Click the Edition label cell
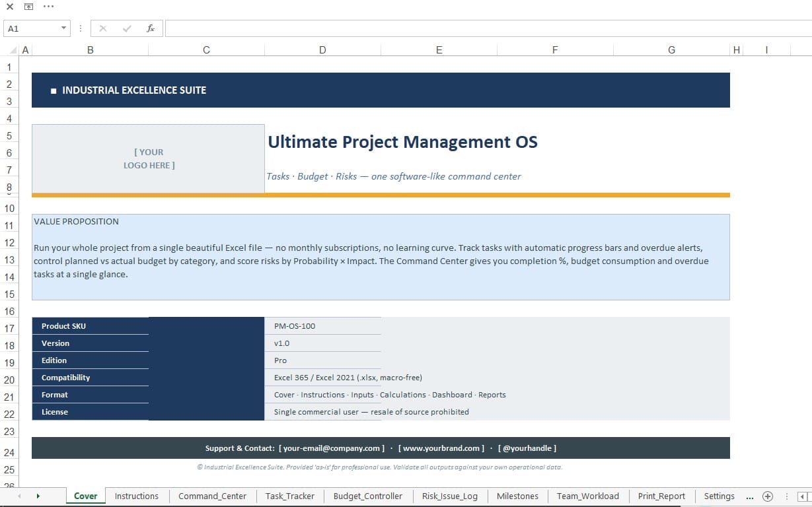The height and width of the screenshot is (507, 812). click(x=91, y=360)
